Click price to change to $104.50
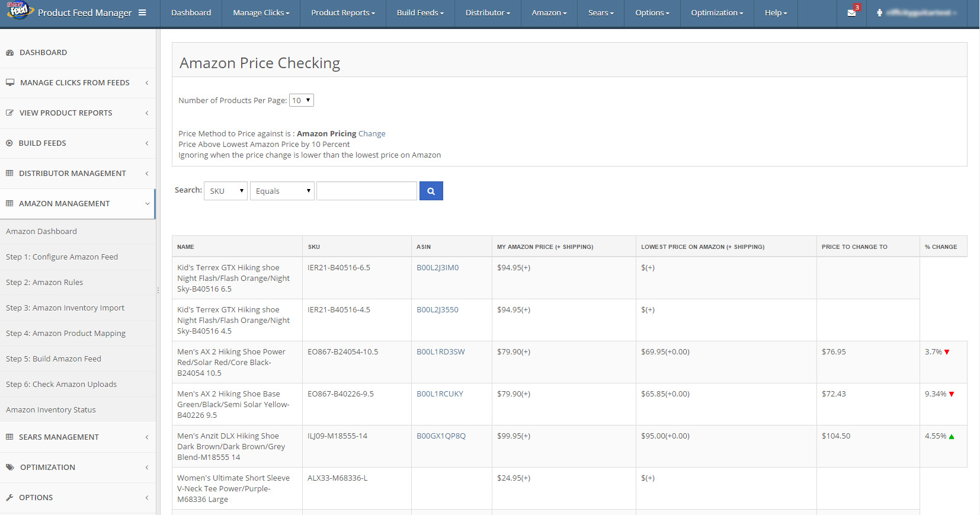Screen dimensions: 980x515 836,436
